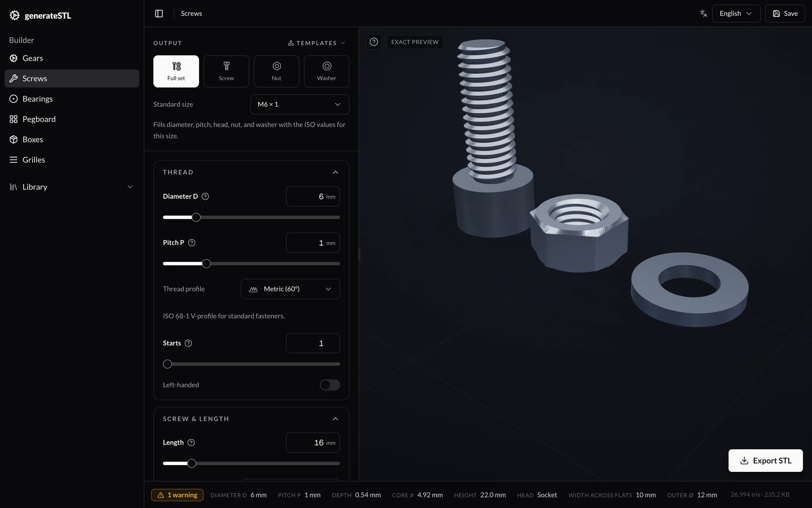Open Grilles builder in sidebar
This screenshot has width=812, height=508.
[72, 160]
